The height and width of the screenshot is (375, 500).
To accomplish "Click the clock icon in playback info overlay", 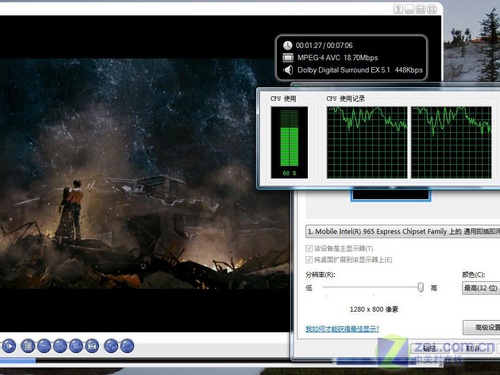I will (x=287, y=45).
